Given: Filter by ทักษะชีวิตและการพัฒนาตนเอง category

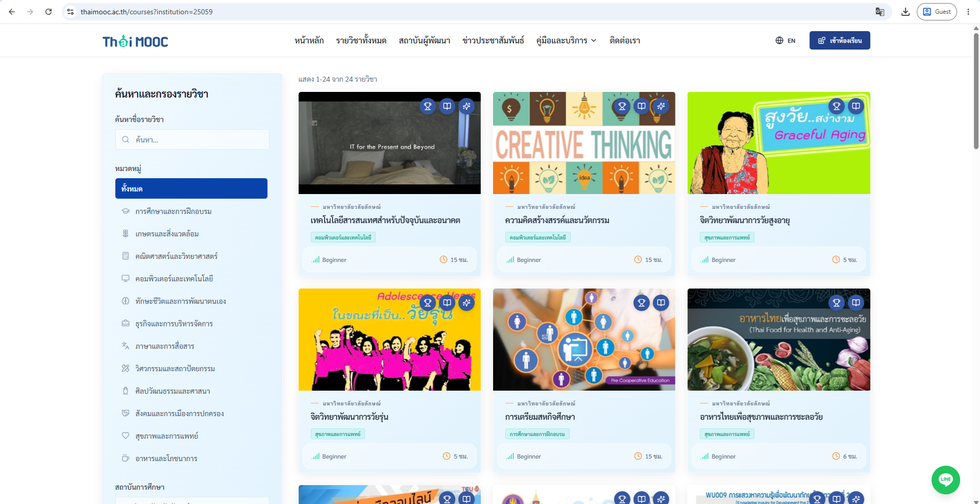Looking at the screenshot, I should point(191,301).
